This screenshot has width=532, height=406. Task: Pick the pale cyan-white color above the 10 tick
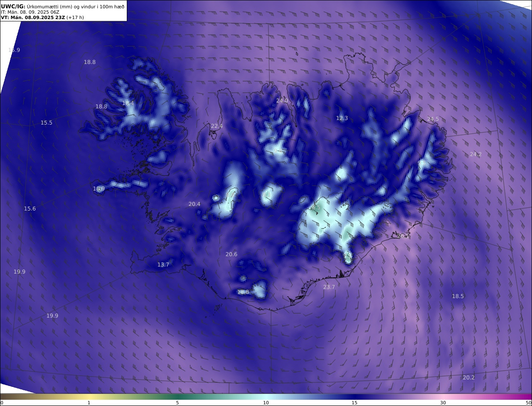266,396
